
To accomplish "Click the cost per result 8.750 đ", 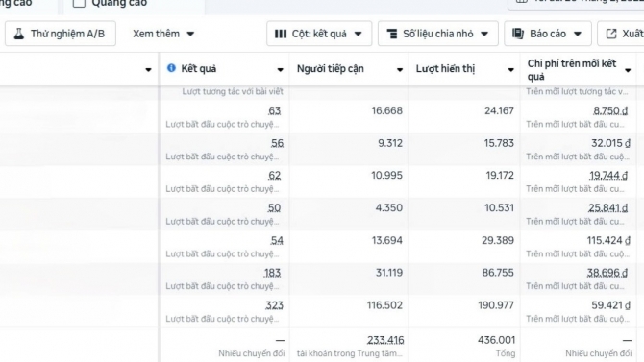I will pos(610,110).
